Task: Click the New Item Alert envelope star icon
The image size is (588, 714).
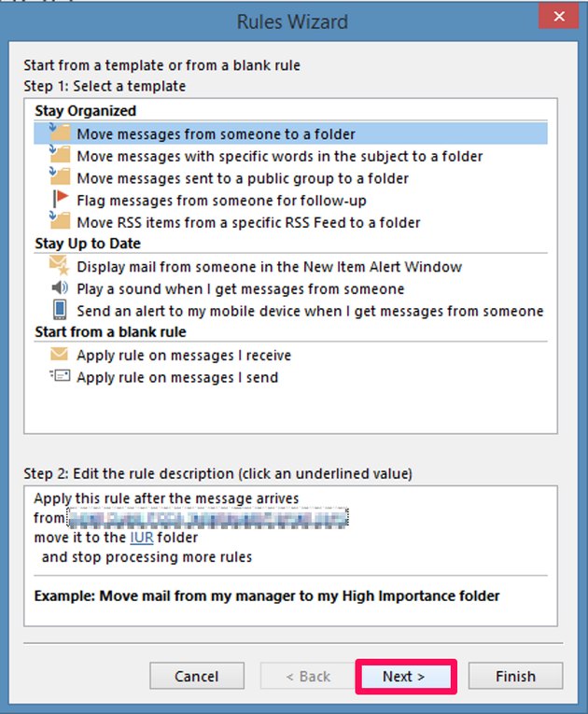Action: 59,265
